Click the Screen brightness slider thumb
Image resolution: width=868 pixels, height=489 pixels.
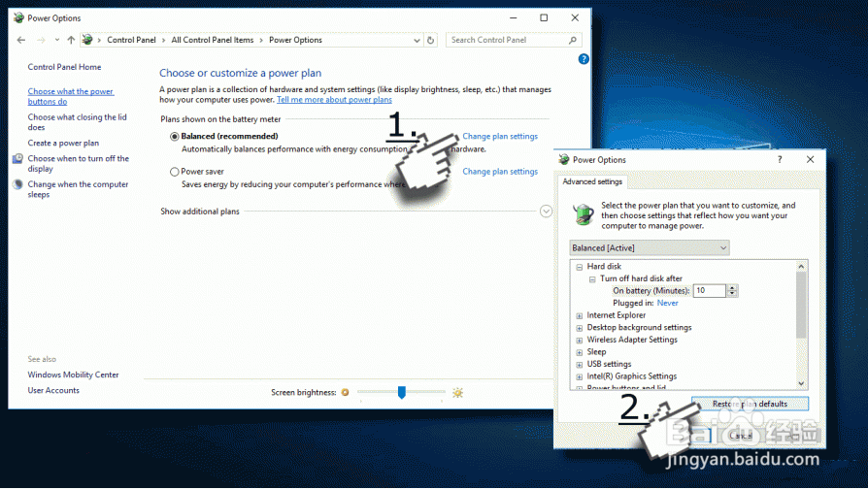[402, 392]
